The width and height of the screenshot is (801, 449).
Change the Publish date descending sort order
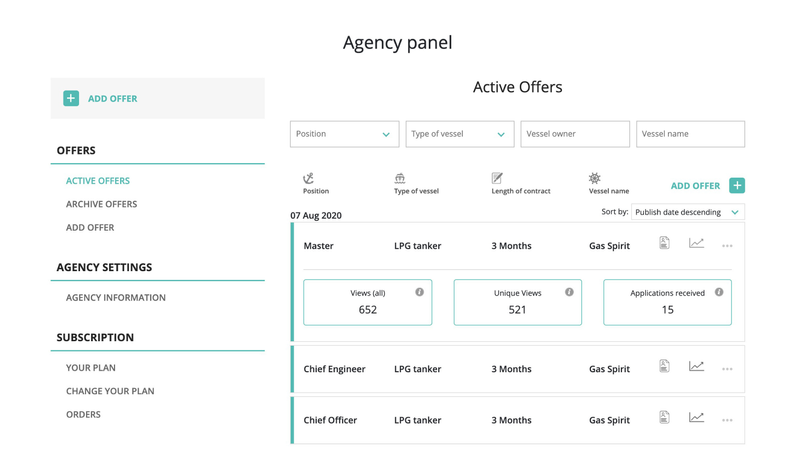687,212
